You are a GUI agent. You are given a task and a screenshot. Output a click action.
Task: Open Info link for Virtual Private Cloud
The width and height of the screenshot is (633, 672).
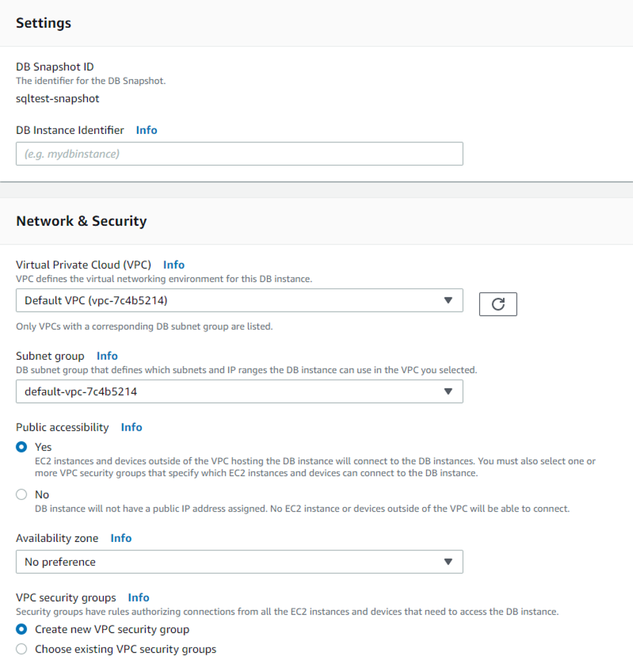pos(173,265)
